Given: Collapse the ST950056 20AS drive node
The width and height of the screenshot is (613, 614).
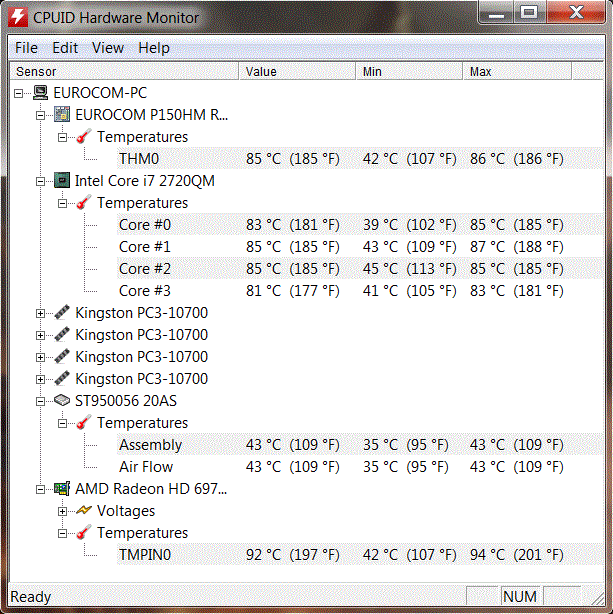Looking at the screenshot, I should pos(40,402).
